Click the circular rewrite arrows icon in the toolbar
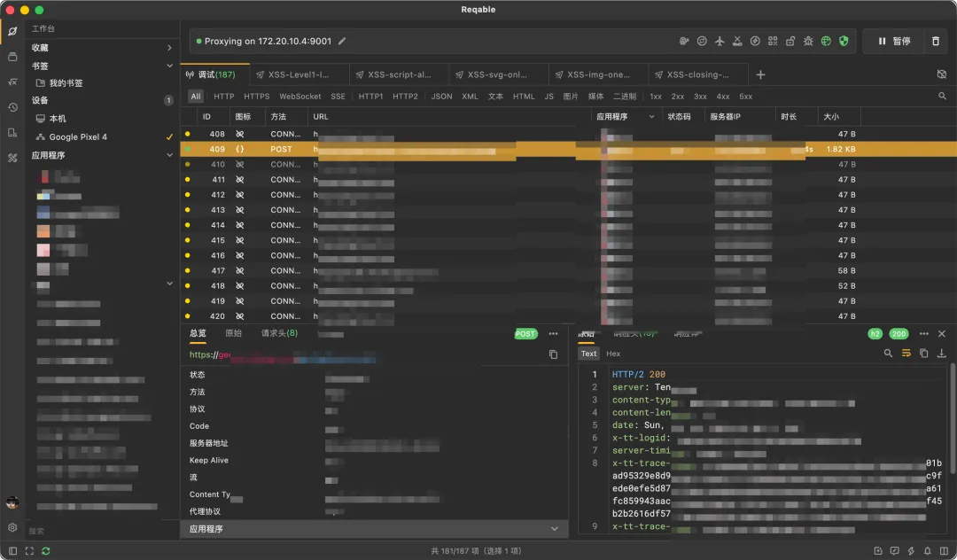Image resolution: width=957 pixels, height=560 pixels. [702, 41]
